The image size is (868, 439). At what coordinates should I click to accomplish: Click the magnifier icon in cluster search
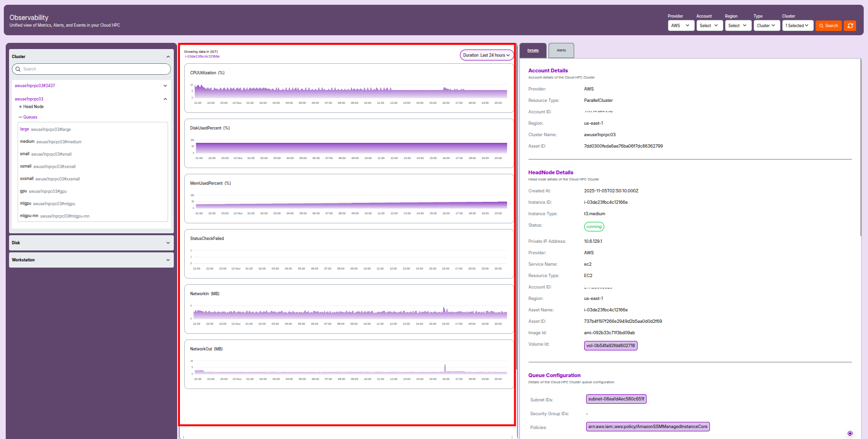coord(18,69)
